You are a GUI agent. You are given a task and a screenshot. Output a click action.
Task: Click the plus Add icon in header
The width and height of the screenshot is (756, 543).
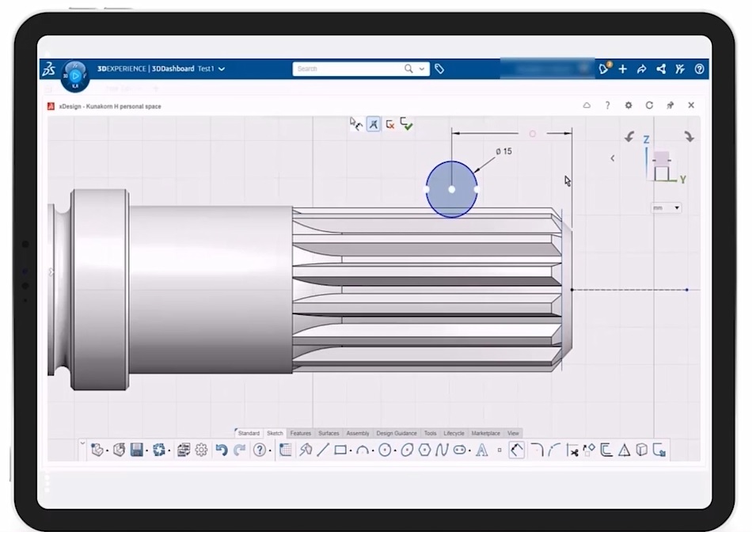tap(623, 69)
